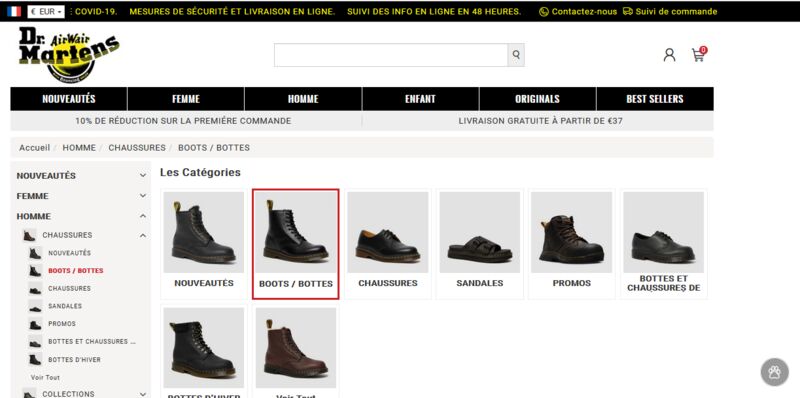
Task: Open the shopping cart icon
Action: (x=698, y=54)
